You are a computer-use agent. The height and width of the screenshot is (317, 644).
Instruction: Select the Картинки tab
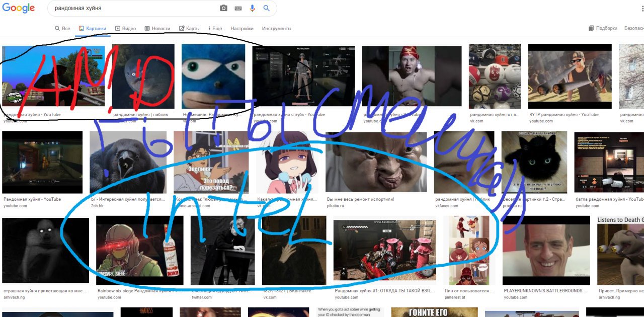click(x=93, y=29)
